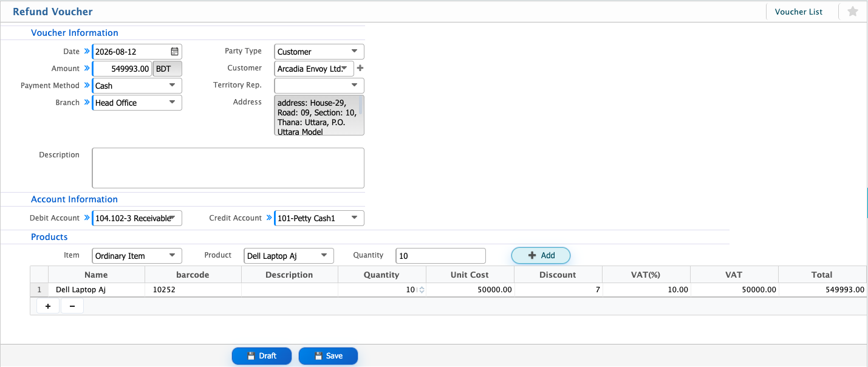This screenshot has height=367, width=868.
Task: Open Voucher List
Action: (798, 12)
